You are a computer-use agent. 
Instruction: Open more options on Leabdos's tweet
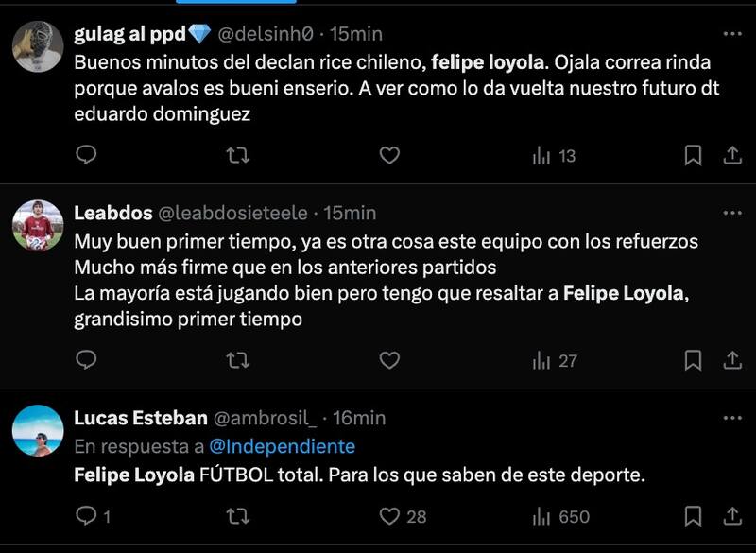coord(732,213)
